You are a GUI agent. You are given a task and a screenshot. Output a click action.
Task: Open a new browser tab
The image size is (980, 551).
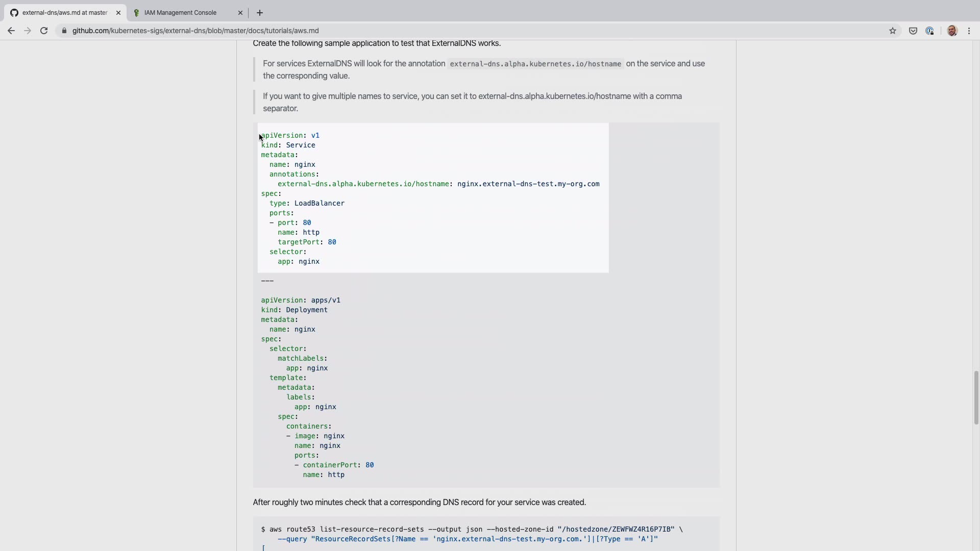tap(260, 13)
